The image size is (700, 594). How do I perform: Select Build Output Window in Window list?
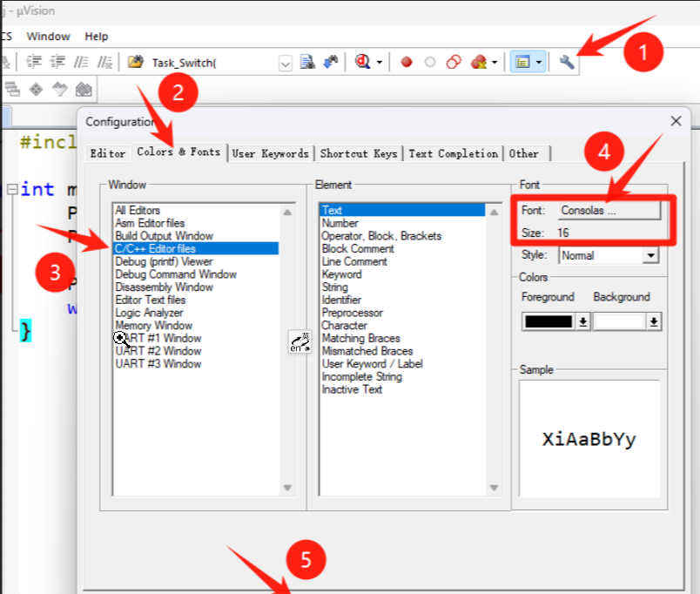click(164, 236)
